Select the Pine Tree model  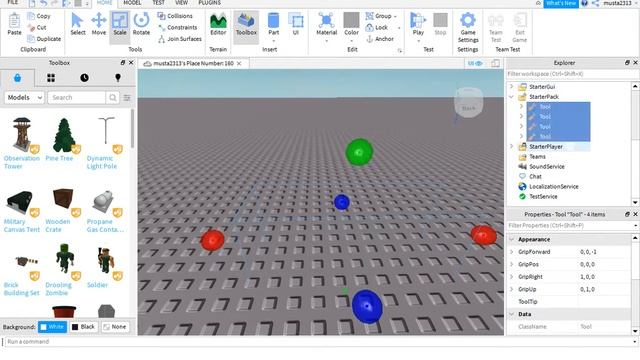coord(63,139)
